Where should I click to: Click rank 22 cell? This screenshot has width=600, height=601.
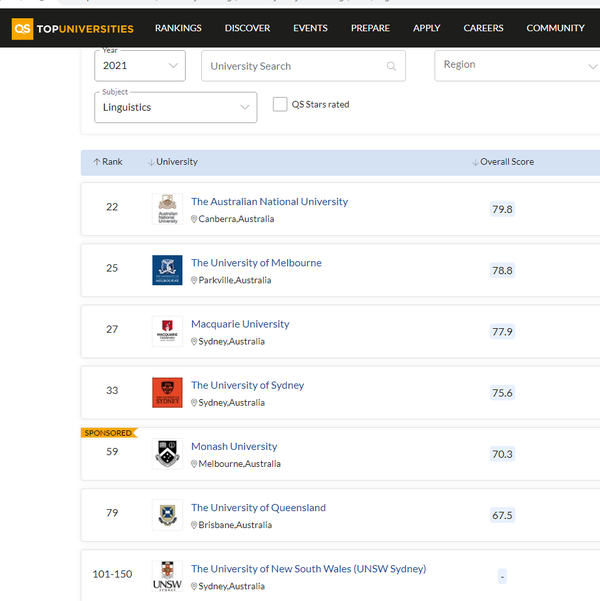112,207
